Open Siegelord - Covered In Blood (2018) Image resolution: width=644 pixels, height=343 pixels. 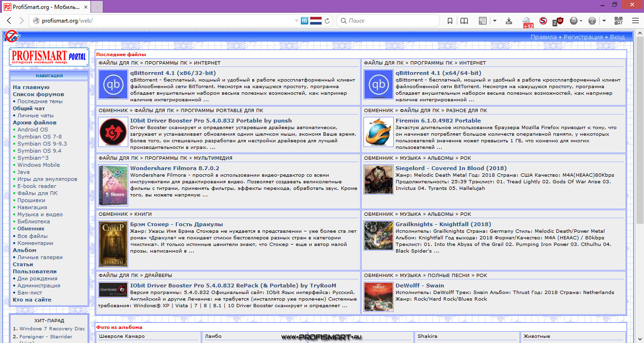point(451,168)
